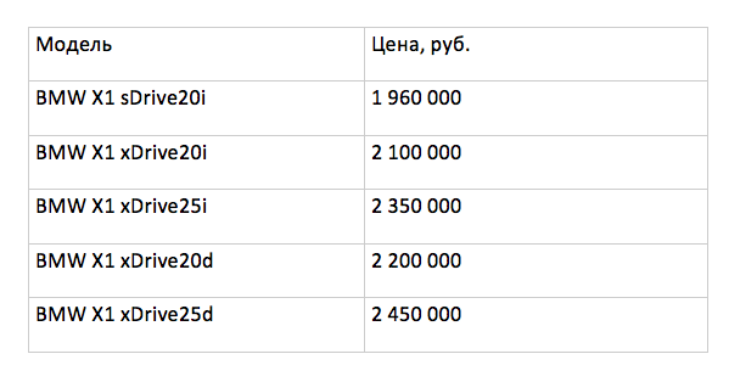Click the price 2 350 000
The width and height of the screenshot is (740, 382).
(x=416, y=207)
